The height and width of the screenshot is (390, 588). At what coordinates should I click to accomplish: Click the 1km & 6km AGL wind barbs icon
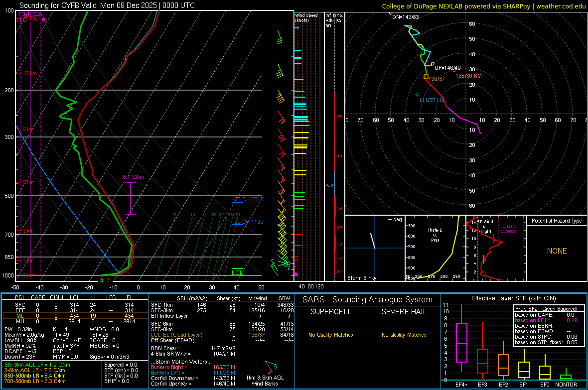(272, 367)
